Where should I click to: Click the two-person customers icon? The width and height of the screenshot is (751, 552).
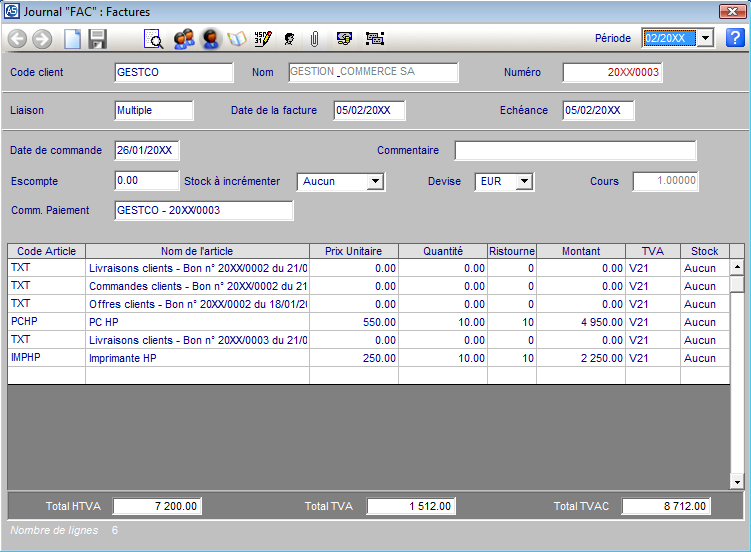183,39
